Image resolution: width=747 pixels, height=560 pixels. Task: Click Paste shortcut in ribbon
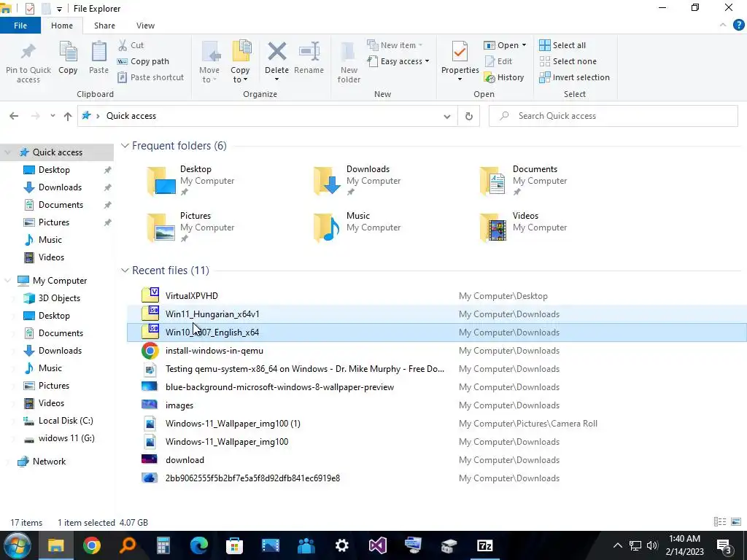click(x=150, y=77)
